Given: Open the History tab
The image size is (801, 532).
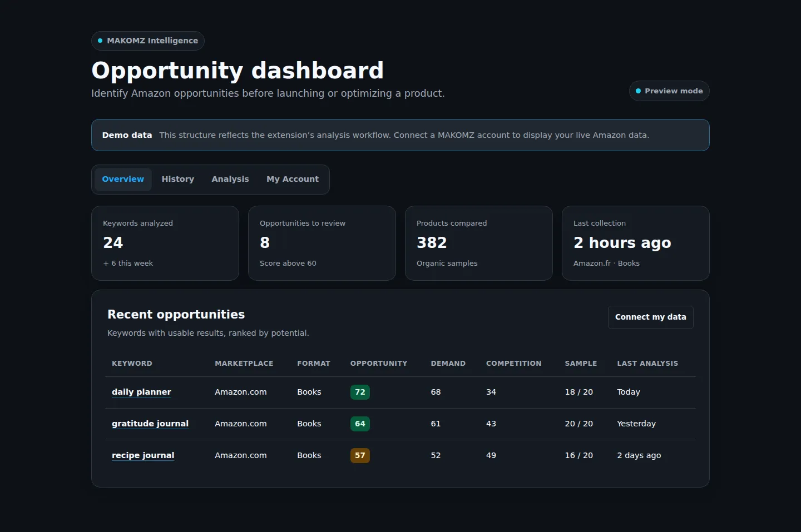Looking at the screenshot, I should click(178, 180).
